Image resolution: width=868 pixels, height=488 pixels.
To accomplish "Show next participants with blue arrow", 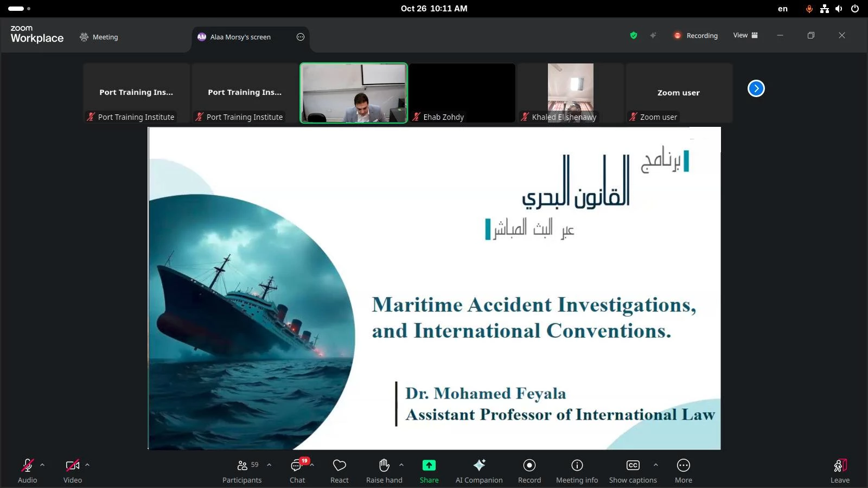I will pos(756,88).
